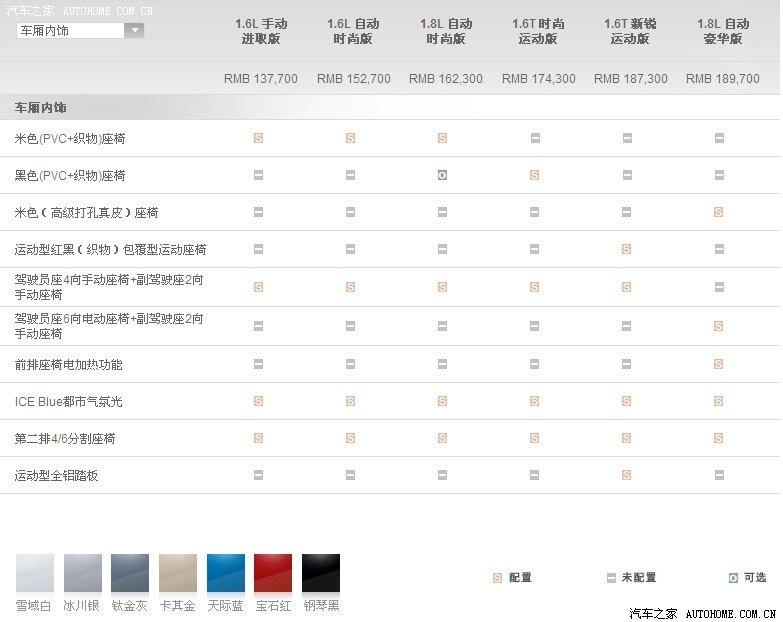This screenshot has width=783, height=622.
Task: Click price RMB 162,300
Action: pos(445,79)
